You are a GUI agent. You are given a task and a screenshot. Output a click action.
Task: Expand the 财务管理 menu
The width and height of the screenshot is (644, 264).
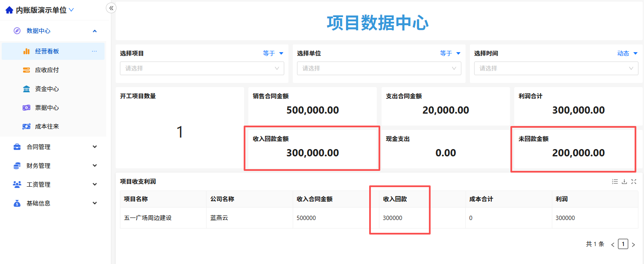(x=53, y=166)
